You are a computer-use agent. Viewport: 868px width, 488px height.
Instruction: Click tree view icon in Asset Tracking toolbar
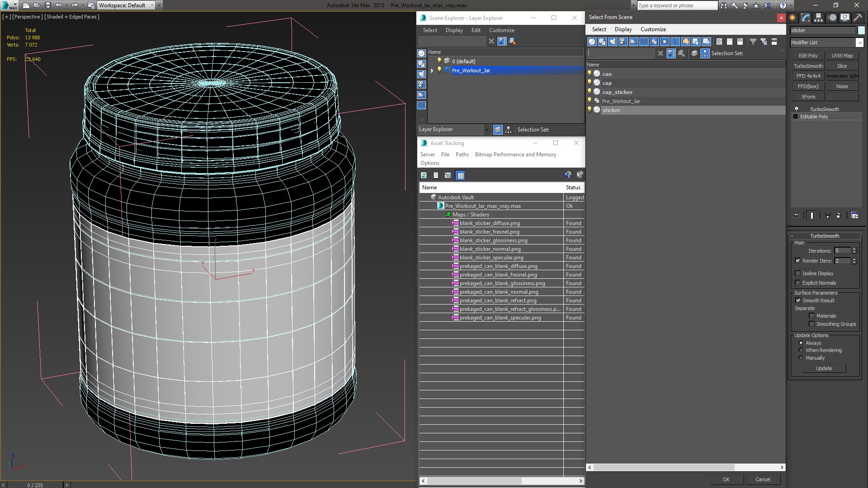[x=448, y=175]
